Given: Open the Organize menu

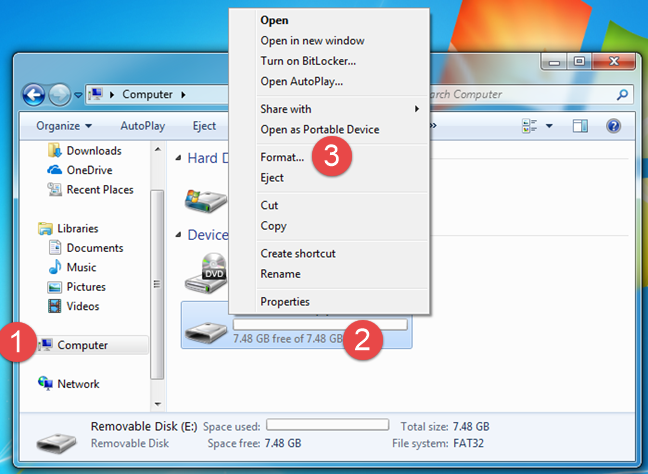Looking at the screenshot, I should point(64,126).
